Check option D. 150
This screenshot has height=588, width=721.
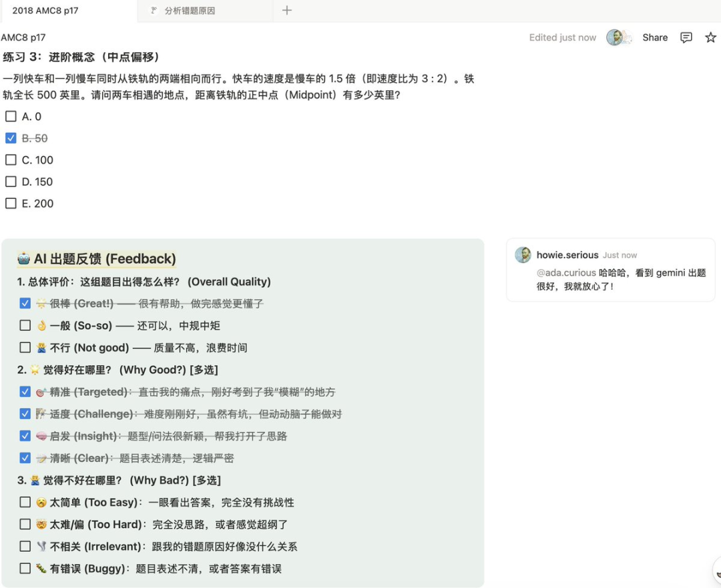point(11,182)
